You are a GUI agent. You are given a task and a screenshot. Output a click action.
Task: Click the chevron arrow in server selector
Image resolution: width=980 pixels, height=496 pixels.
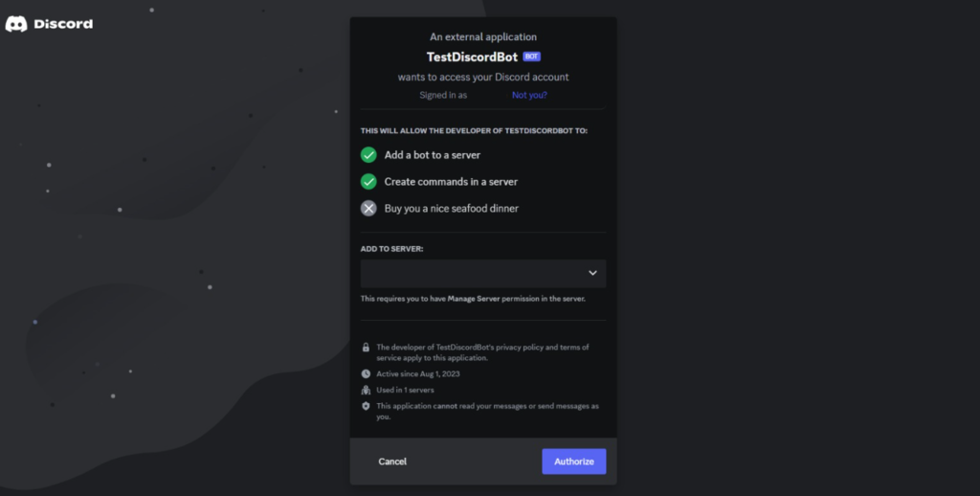click(x=592, y=273)
